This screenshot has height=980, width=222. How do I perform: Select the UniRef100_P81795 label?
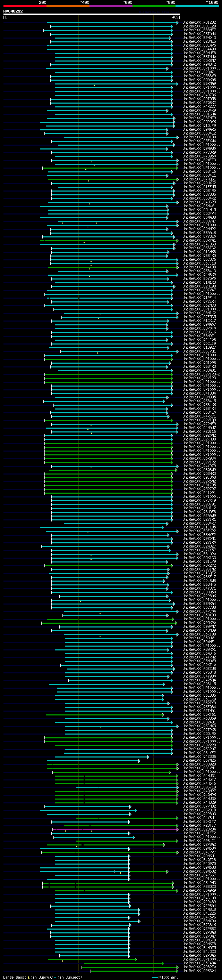pos(199,485)
